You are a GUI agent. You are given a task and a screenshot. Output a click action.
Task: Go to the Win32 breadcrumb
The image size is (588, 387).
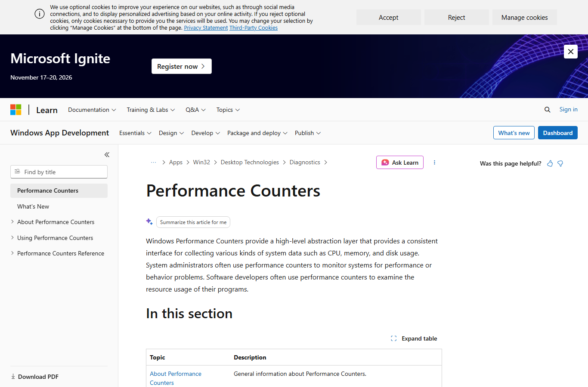tap(201, 162)
